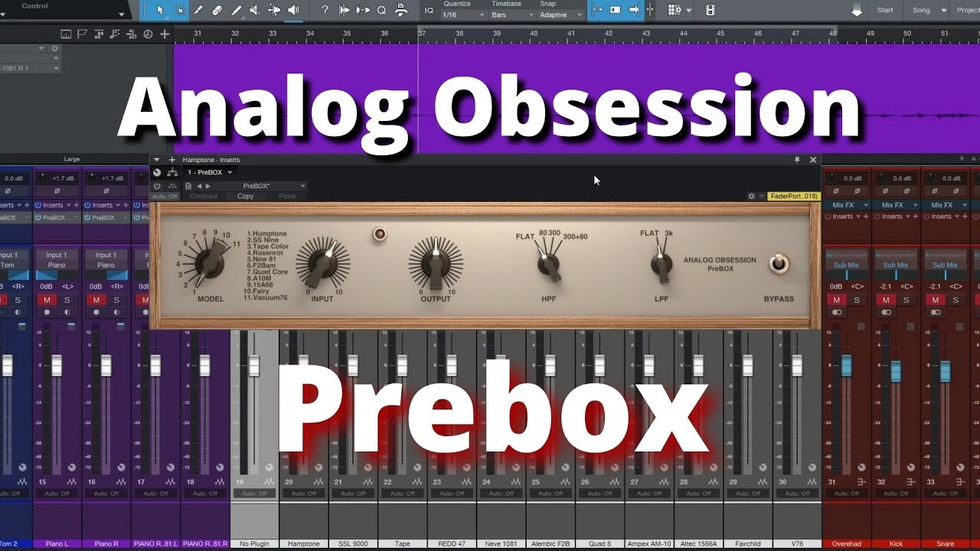
Task: Open the Mix FX dropdown on the Overhead channel
Action: click(x=847, y=205)
